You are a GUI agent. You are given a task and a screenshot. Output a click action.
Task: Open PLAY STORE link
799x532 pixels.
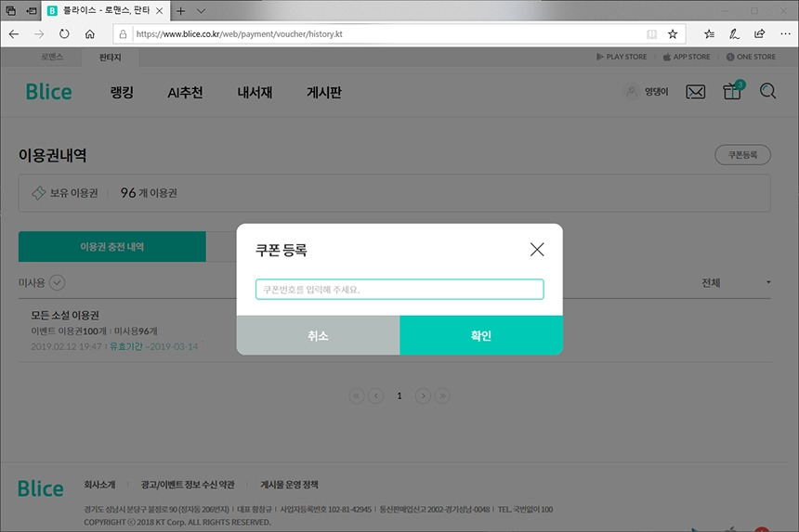tap(622, 57)
